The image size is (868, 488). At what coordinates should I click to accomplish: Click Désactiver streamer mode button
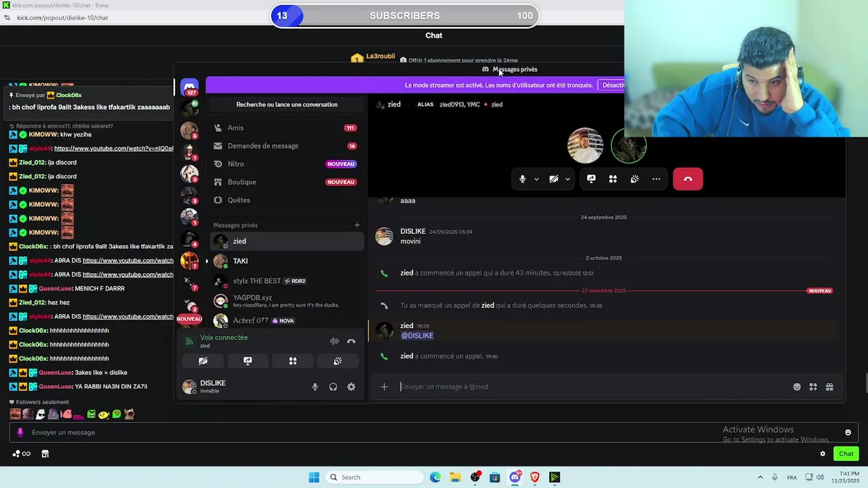612,85
